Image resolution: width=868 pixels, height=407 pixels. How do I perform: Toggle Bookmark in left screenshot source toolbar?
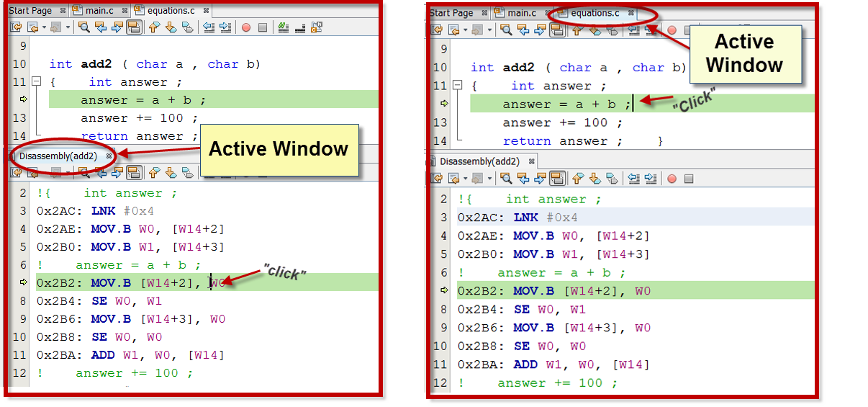click(x=187, y=27)
